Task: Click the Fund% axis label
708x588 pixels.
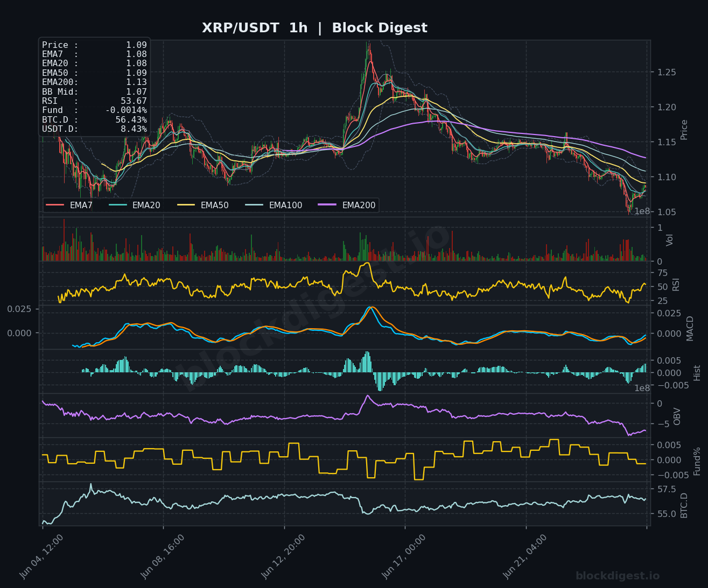Action: [x=697, y=461]
